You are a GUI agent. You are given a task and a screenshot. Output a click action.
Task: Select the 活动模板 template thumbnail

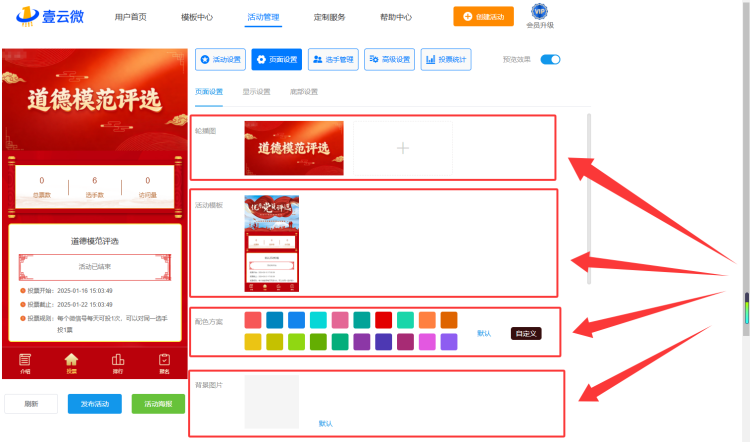coord(272,243)
